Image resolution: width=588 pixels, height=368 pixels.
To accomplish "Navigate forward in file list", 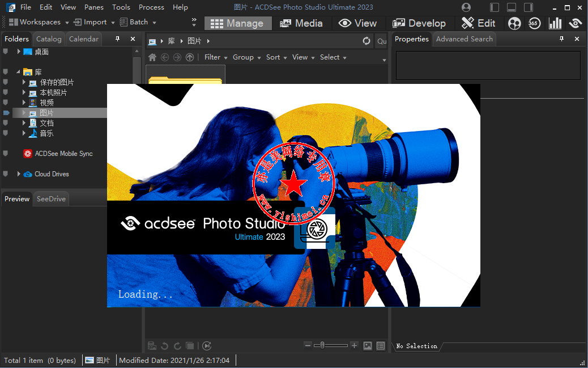I will 177,57.
